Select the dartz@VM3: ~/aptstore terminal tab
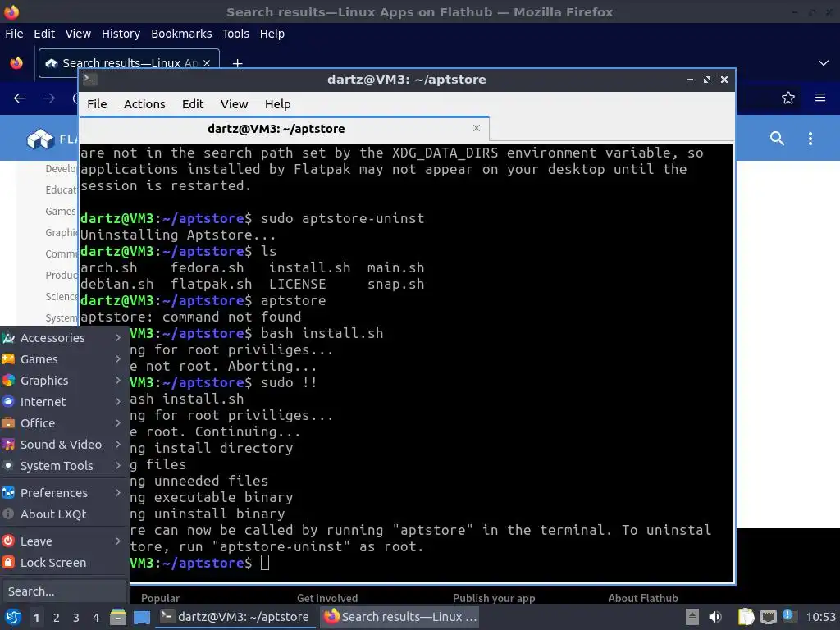 tap(285, 129)
